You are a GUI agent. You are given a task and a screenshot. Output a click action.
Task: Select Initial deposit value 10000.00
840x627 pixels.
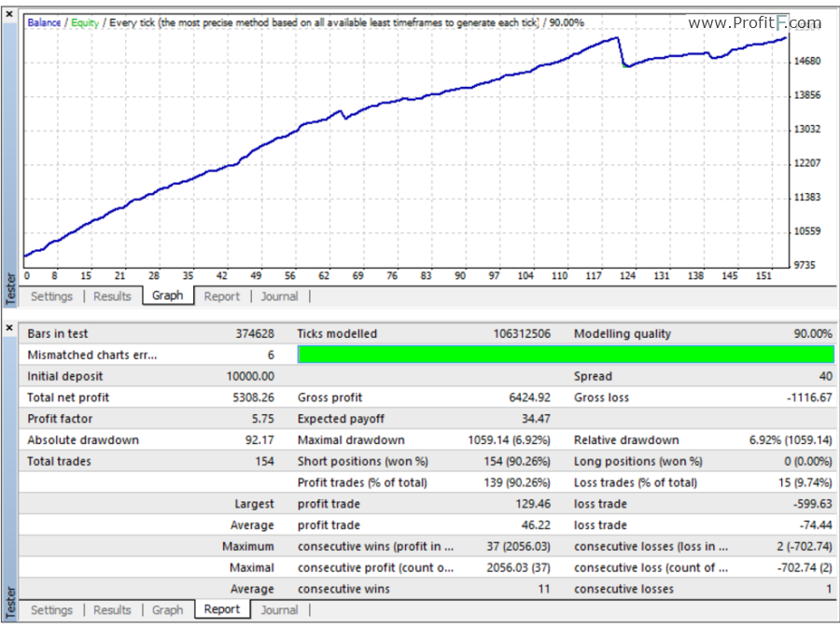(x=250, y=376)
